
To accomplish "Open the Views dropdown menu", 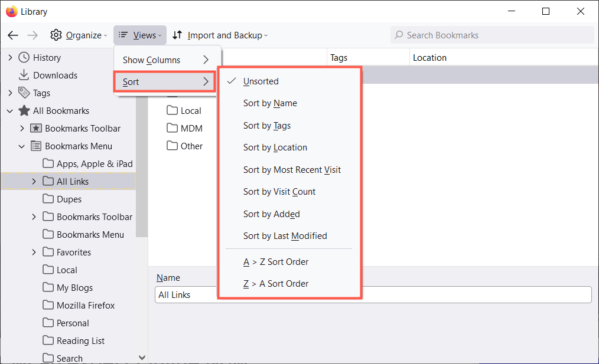I will click(x=140, y=35).
